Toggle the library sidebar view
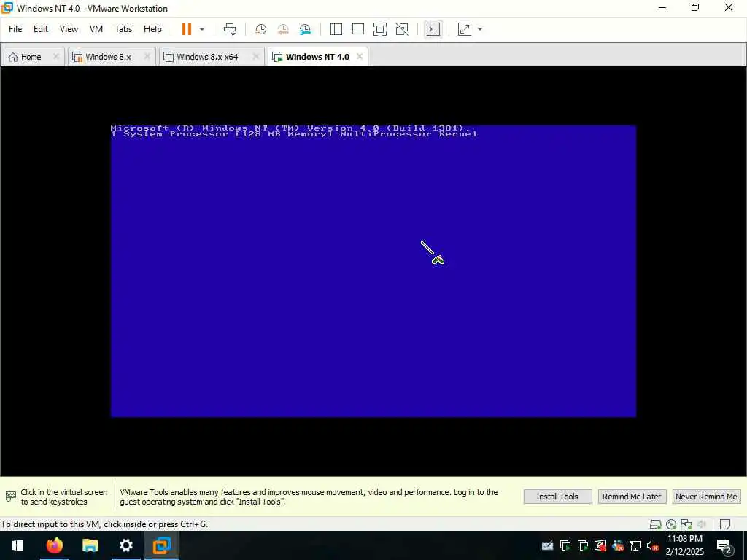This screenshot has height=560, width=747. (336, 29)
